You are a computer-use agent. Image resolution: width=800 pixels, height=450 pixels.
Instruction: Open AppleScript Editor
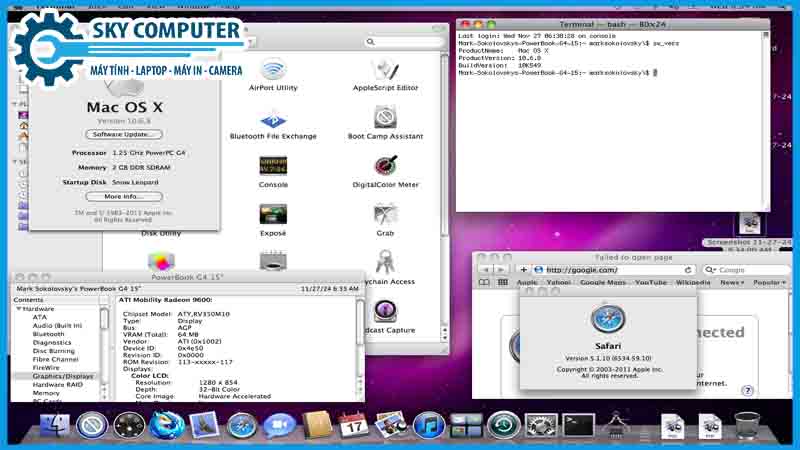[x=385, y=71]
